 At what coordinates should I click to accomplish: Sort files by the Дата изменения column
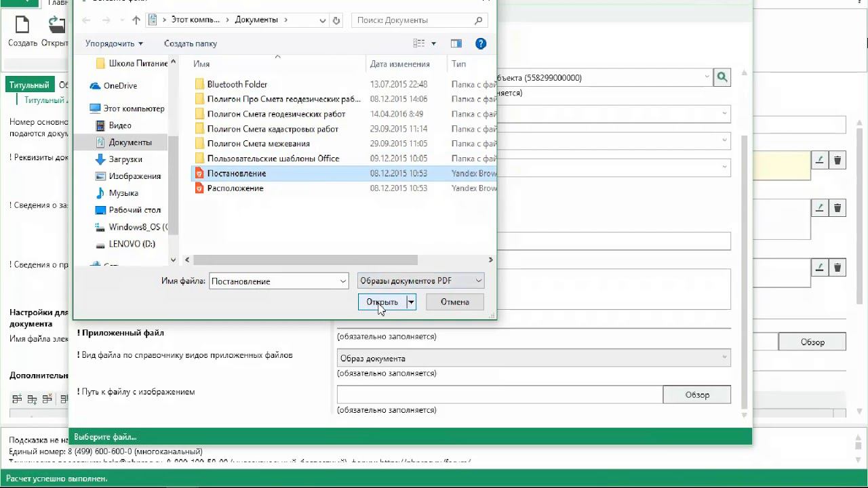point(399,64)
